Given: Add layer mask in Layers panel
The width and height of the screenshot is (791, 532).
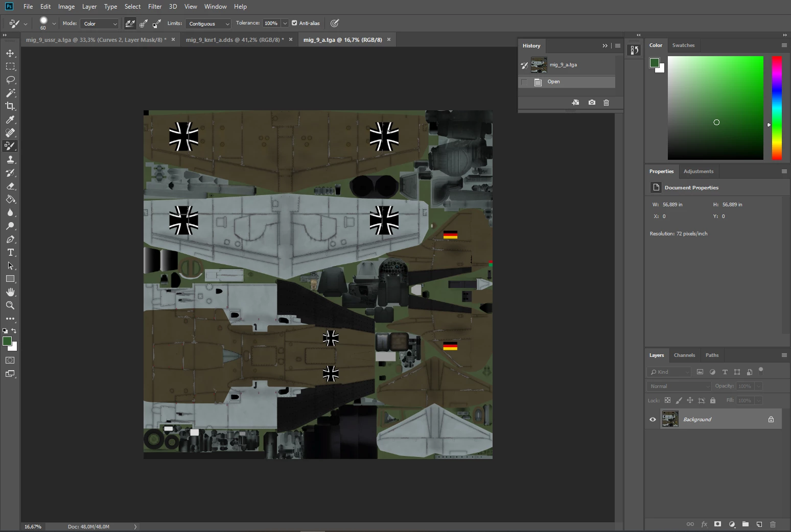Looking at the screenshot, I should 718,524.
